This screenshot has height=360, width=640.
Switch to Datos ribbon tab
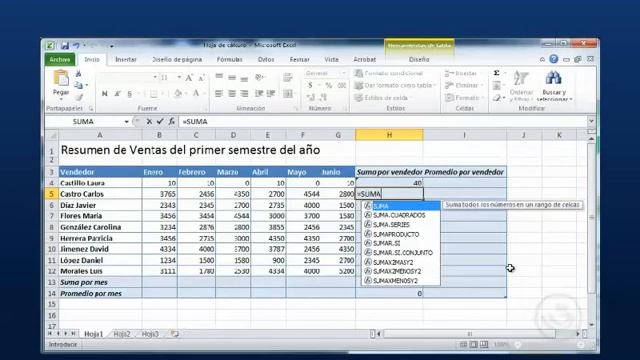pyautogui.click(x=266, y=60)
